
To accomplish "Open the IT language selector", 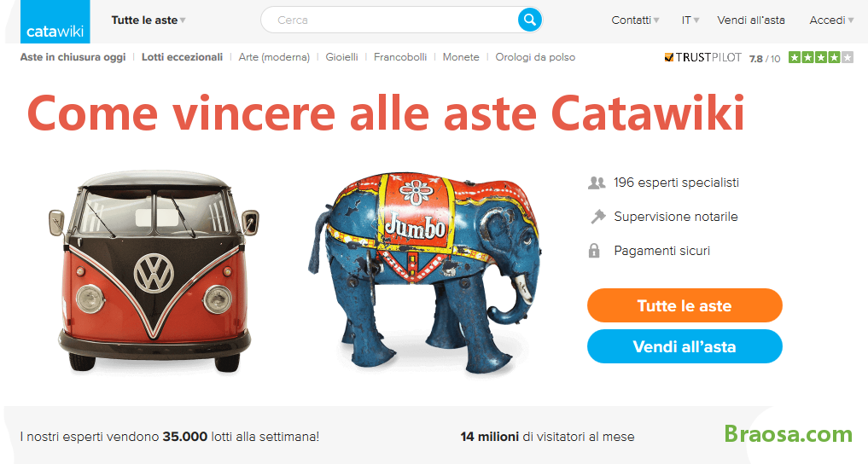I will 690,20.
